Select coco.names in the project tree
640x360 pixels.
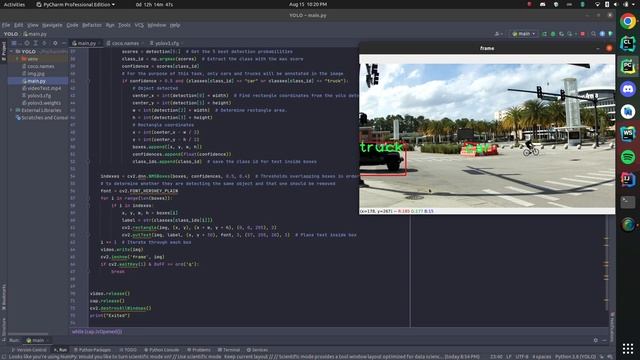point(40,66)
